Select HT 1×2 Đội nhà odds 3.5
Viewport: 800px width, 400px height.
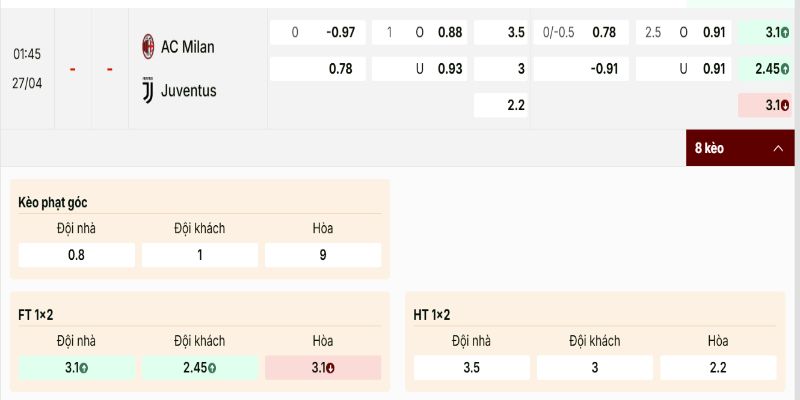[x=471, y=368]
